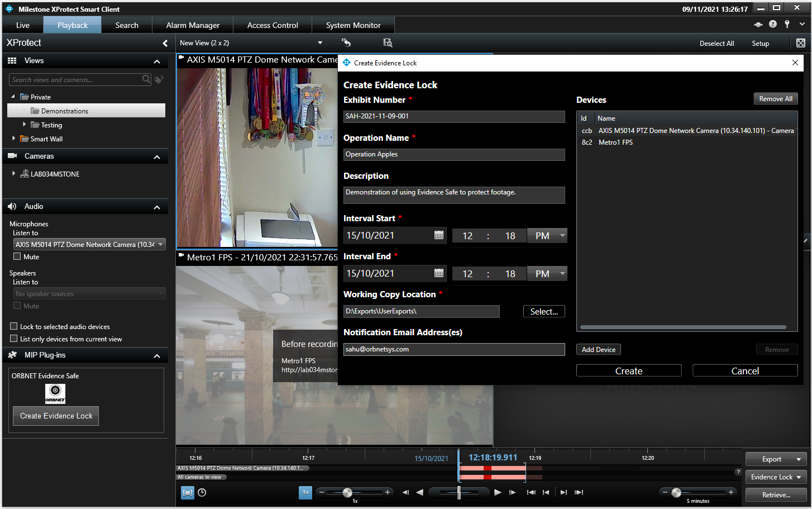This screenshot has height=509, width=812.
Task: Click the filter tag icon beside search
Action: [159, 80]
